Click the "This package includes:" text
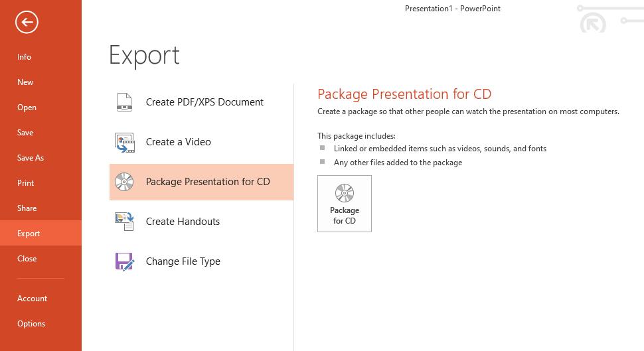 click(356, 136)
